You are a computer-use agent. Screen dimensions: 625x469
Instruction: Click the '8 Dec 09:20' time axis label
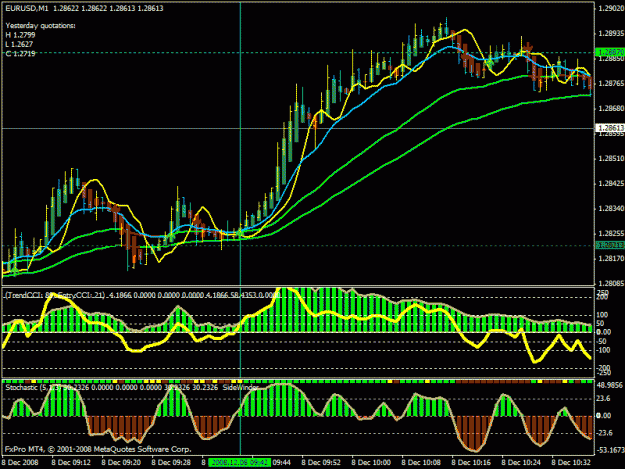tap(121, 463)
